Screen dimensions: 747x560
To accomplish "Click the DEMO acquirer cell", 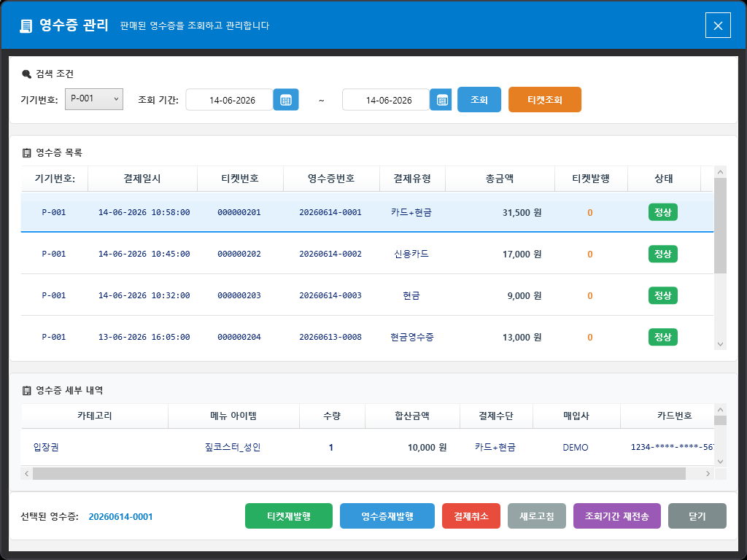I will [x=576, y=448].
